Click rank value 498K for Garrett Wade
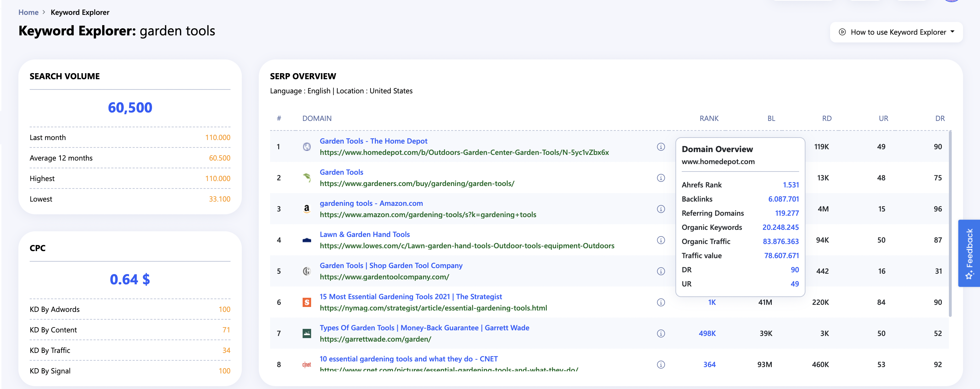980x389 pixels. pyautogui.click(x=707, y=333)
